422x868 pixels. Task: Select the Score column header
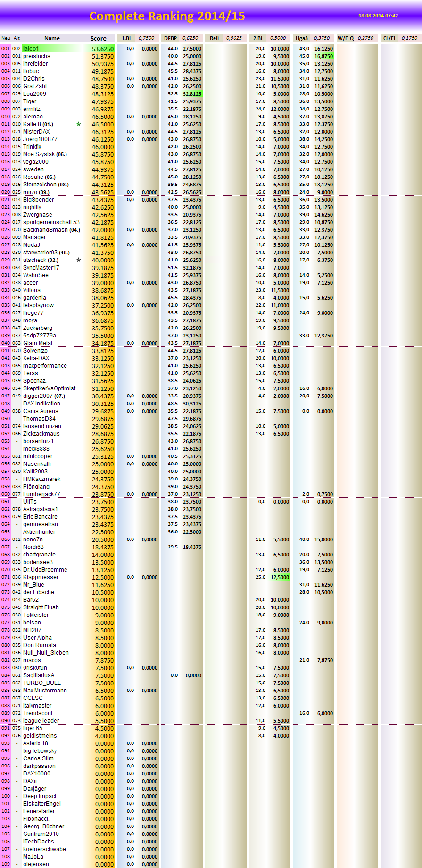tap(99, 38)
